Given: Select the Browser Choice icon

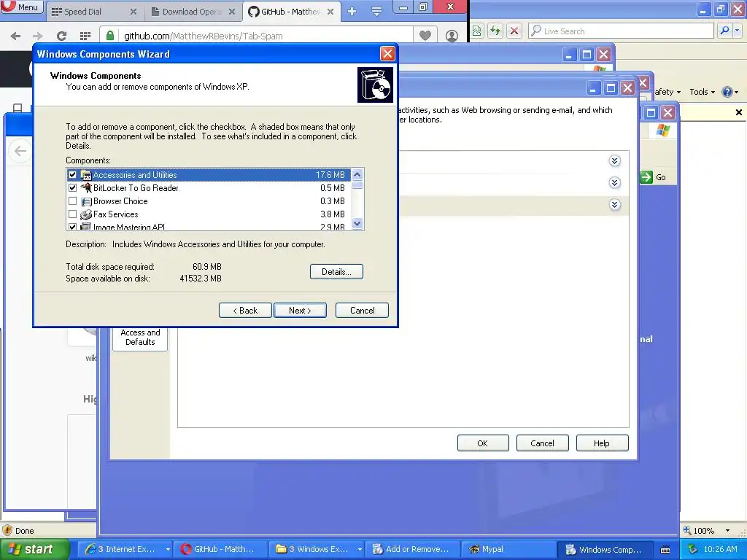Looking at the screenshot, I should tap(86, 201).
